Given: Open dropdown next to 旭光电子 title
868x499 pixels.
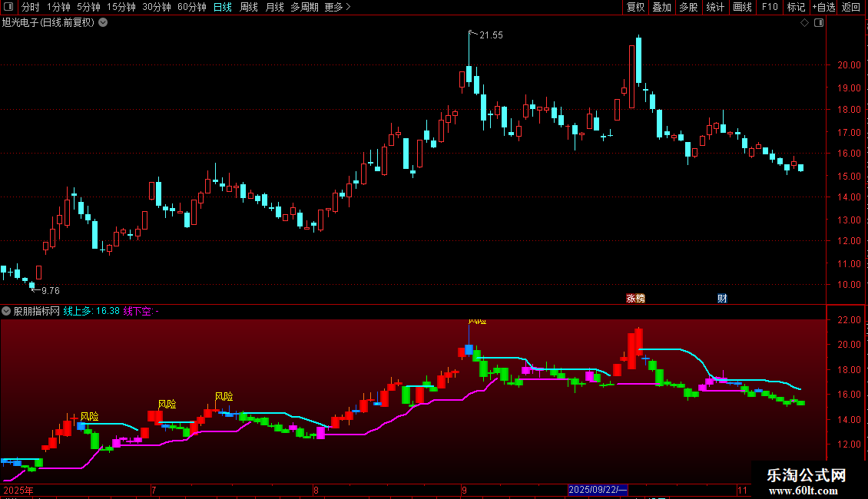Looking at the screenshot, I should pyautogui.click(x=103, y=23).
